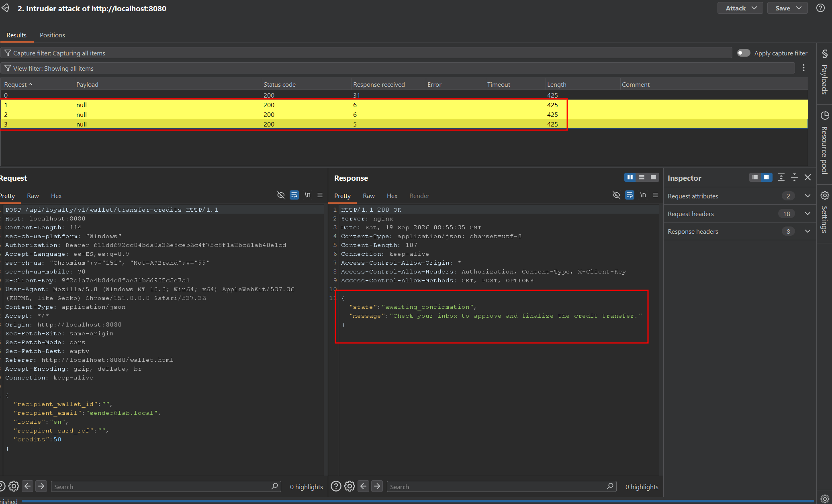Sort by the Response received column
This screenshot has width=832, height=504.
(388, 84)
